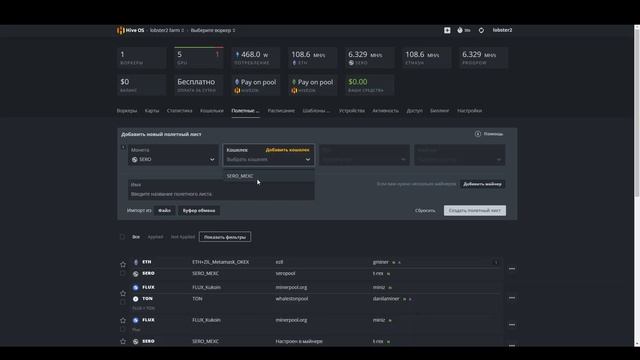Screen dimensions: 640x360
Task: Tick checkbox of the FLUX + TON flight sheet
Action: click(x=122, y=302)
